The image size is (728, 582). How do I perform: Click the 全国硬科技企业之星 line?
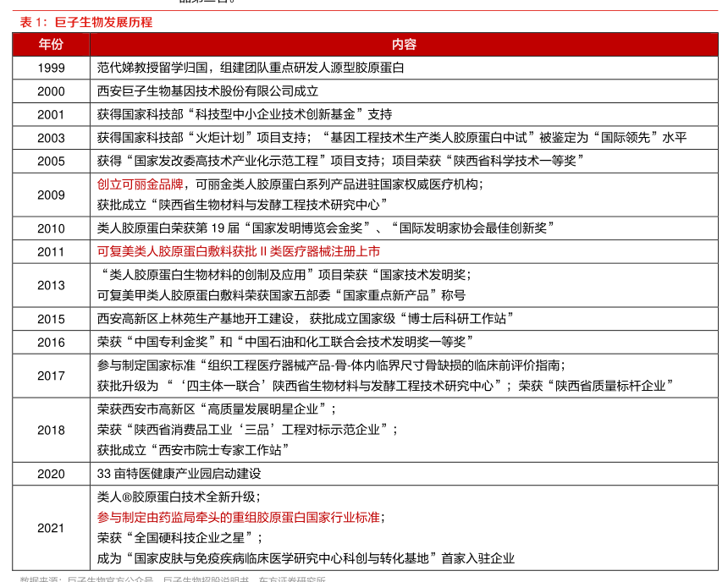point(179,538)
